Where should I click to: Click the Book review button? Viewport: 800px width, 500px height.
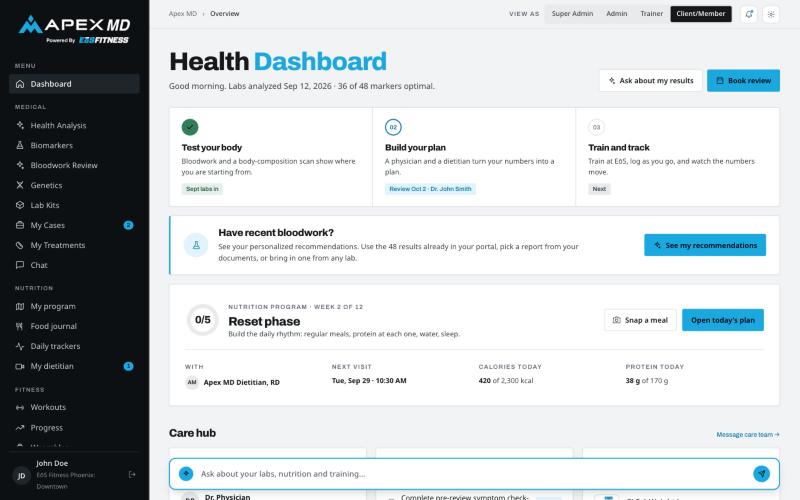743,81
